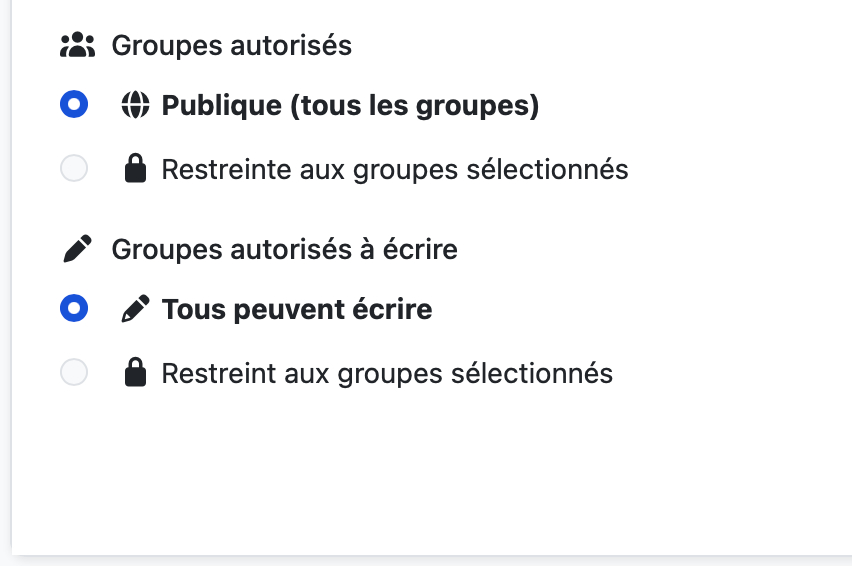The height and width of the screenshot is (566, 852).
Task: Click the globe icon next to Publique
Action: 135,105
